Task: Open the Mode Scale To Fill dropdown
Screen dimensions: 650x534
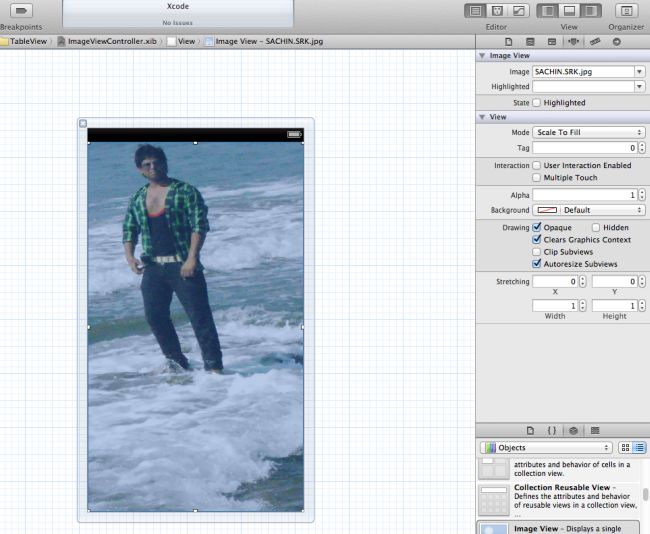Action: 589,132
